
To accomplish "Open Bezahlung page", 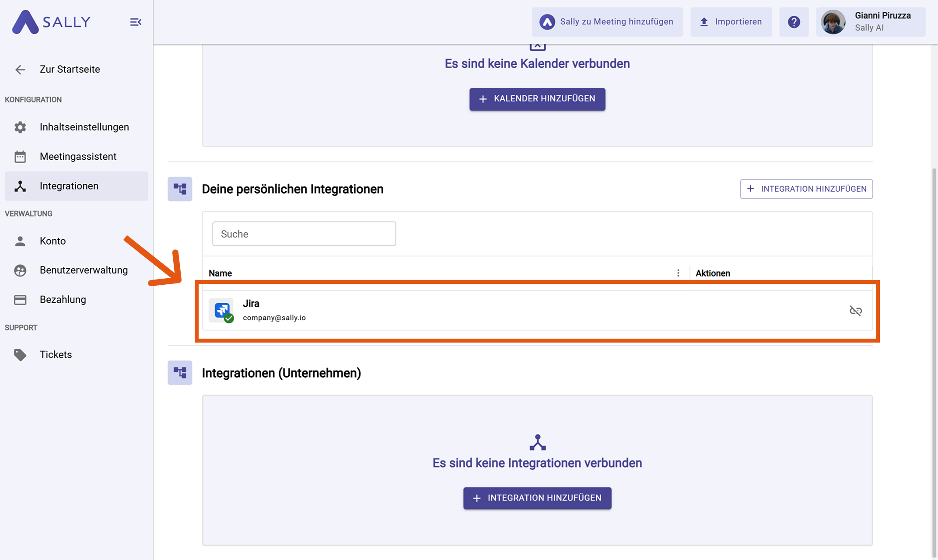I will click(77, 300).
